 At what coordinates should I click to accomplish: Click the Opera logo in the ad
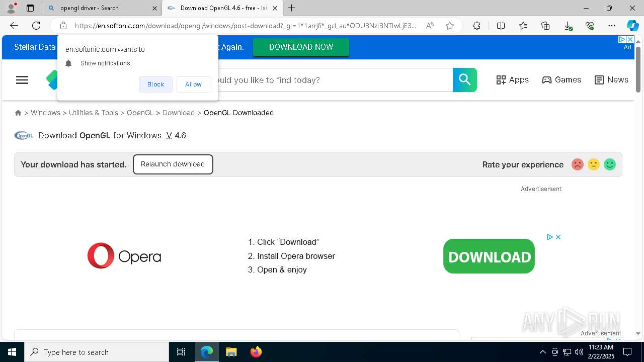coord(124,256)
